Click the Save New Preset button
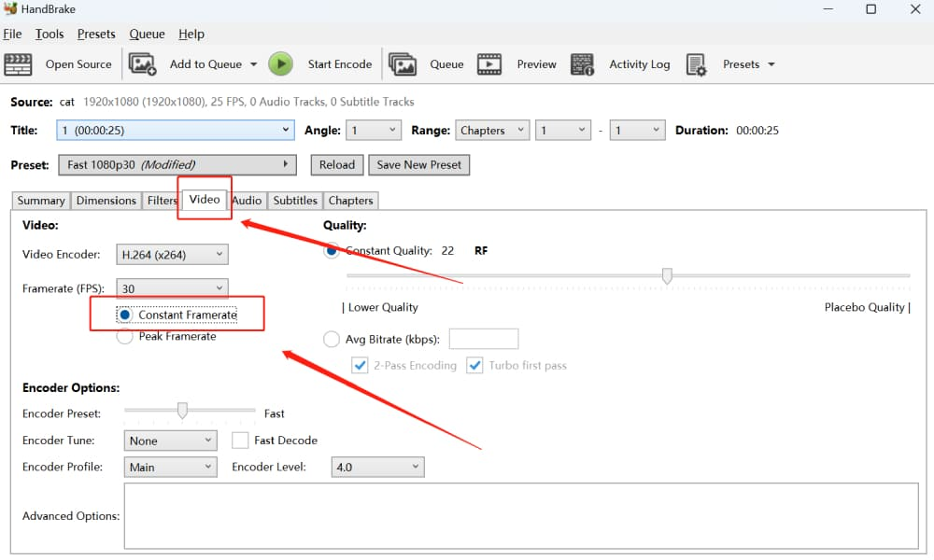This screenshot has height=560, width=934. point(418,165)
